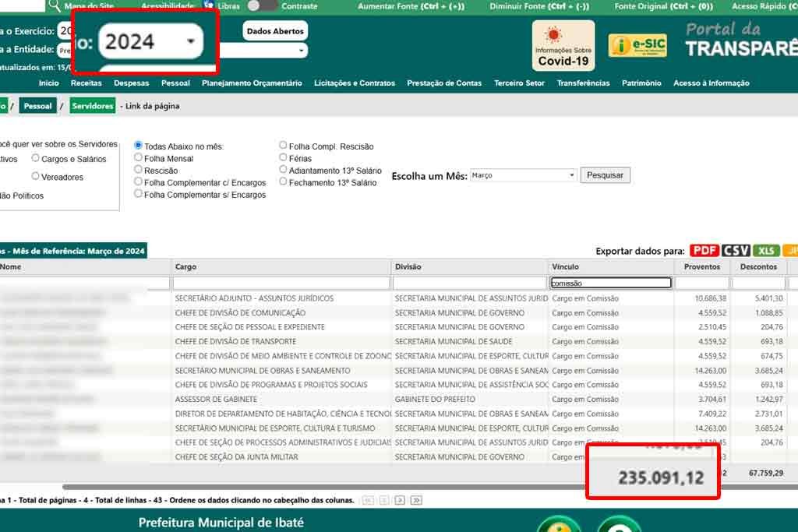Click the Pessoal breadcrumb link

(37, 106)
